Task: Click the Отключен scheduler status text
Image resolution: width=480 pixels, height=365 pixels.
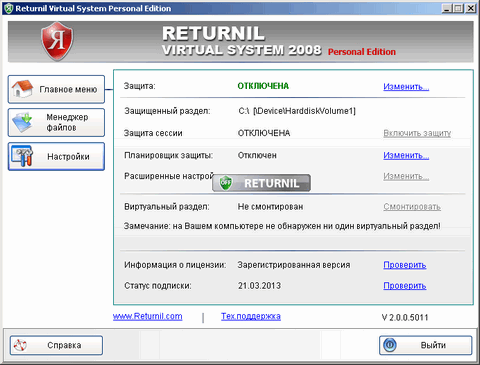Action: tap(257, 155)
